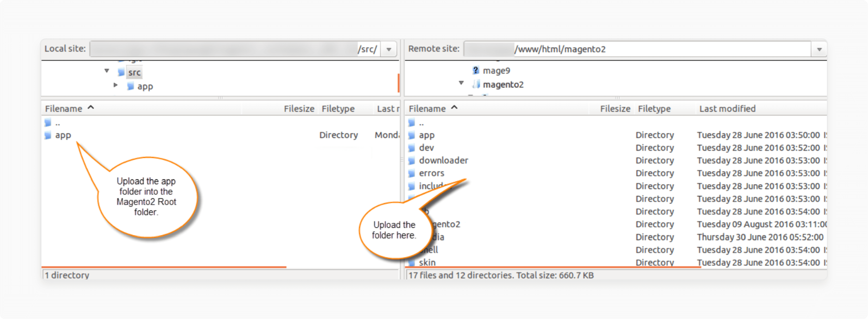Click the downloader folder icon in remote list
Screen dimensions: 868x319
(x=411, y=161)
